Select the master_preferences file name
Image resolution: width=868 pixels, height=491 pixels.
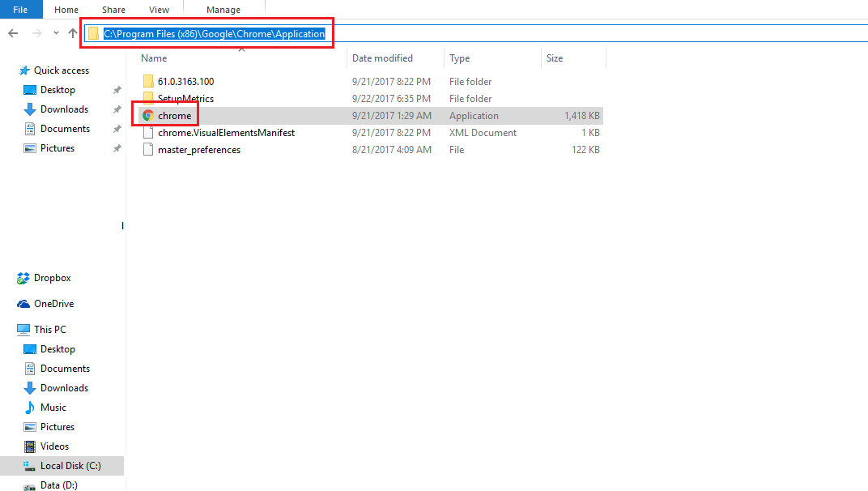(x=198, y=150)
